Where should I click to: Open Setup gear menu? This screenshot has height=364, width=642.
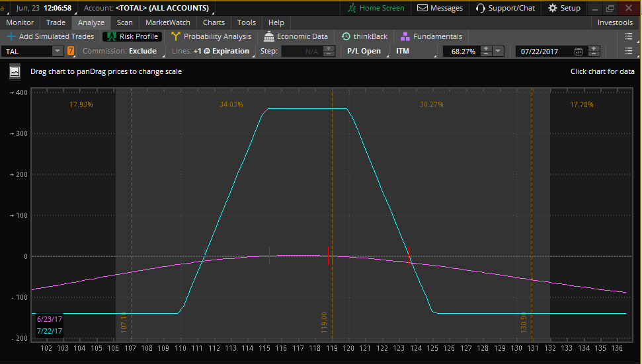click(x=553, y=8)
